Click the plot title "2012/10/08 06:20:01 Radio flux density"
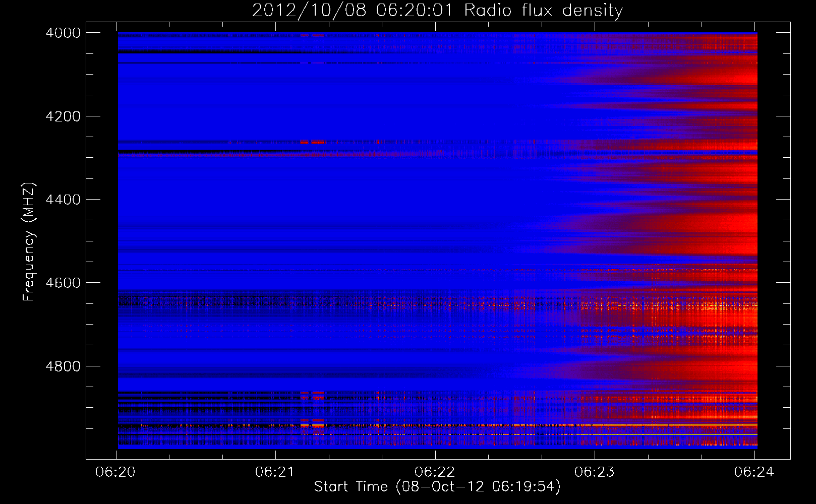816x504 pixels. point(437,11)
